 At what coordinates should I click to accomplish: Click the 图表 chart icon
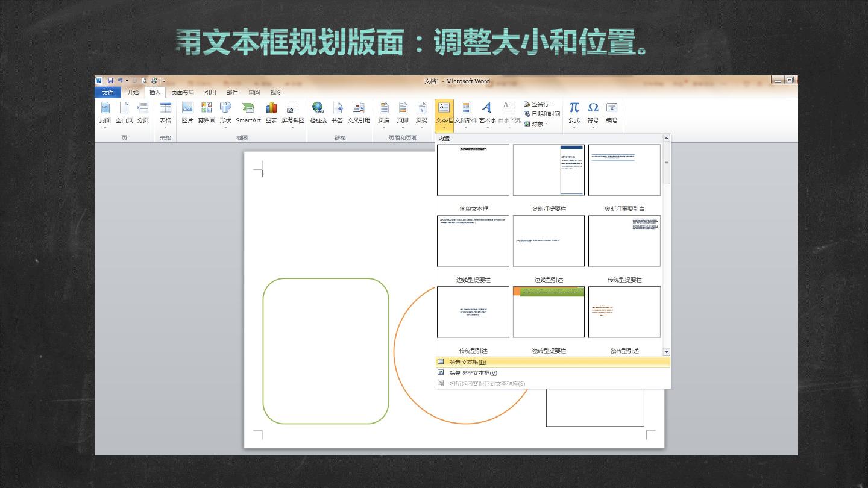271,113
